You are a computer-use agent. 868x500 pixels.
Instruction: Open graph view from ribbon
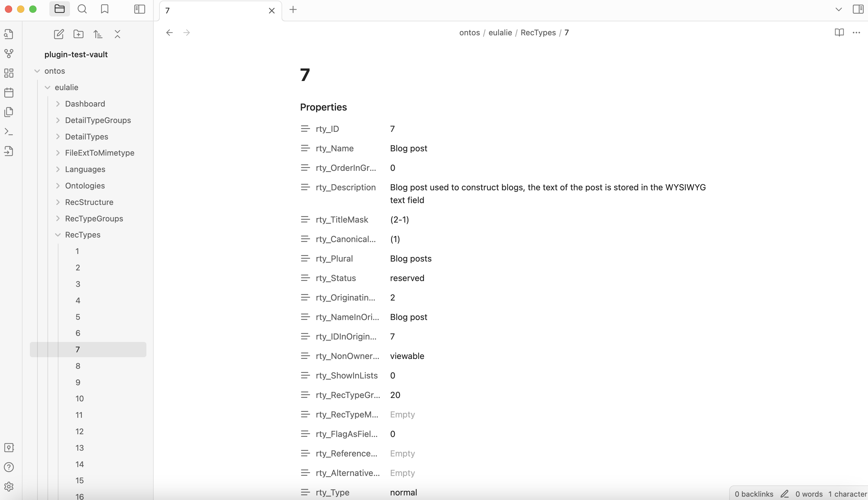point(9,53)
